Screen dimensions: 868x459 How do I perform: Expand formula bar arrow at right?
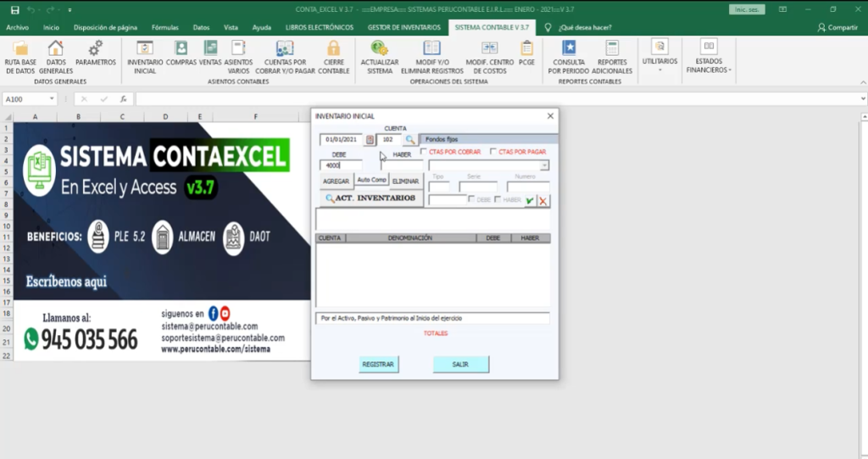863,98
